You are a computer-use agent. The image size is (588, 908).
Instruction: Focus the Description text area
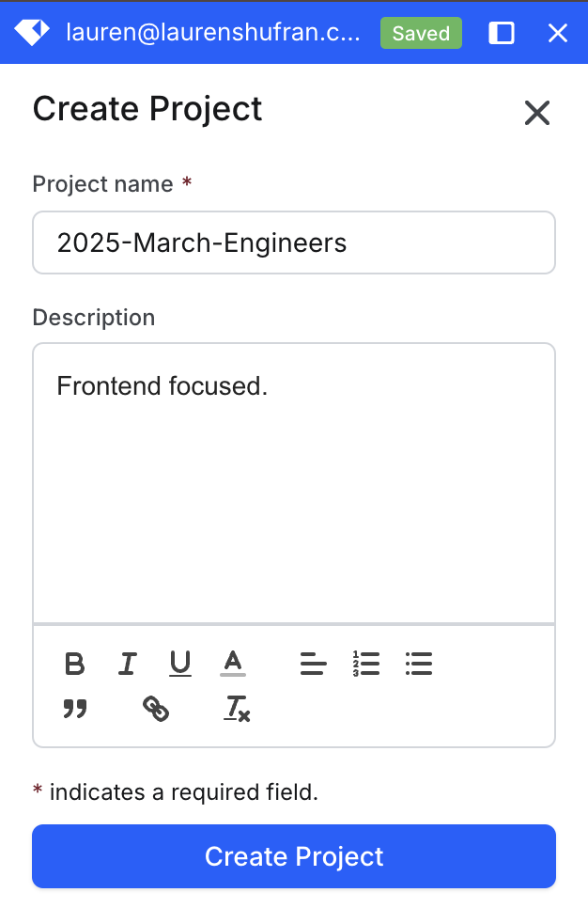(x=294, y=483)
